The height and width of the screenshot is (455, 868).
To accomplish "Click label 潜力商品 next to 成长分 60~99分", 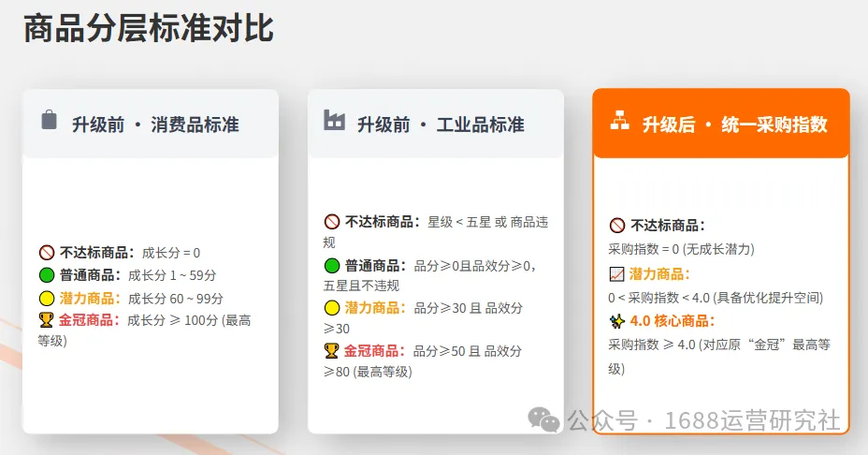I will point(90,299).
